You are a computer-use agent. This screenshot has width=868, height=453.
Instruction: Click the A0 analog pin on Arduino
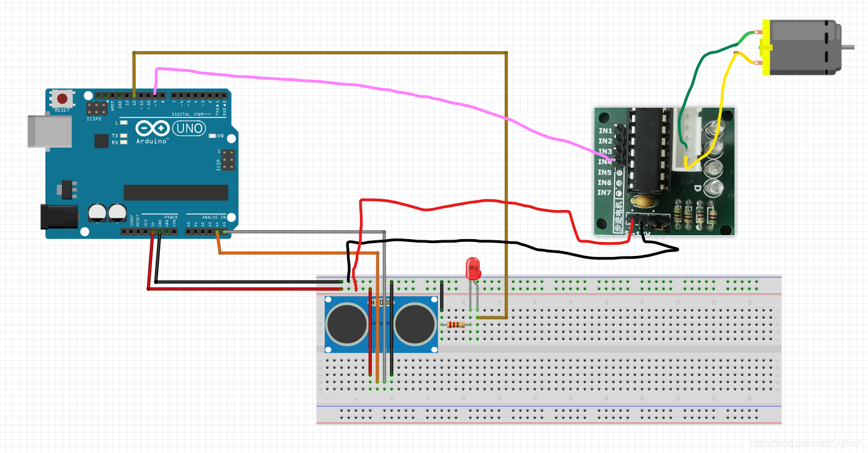click(189, 231)
